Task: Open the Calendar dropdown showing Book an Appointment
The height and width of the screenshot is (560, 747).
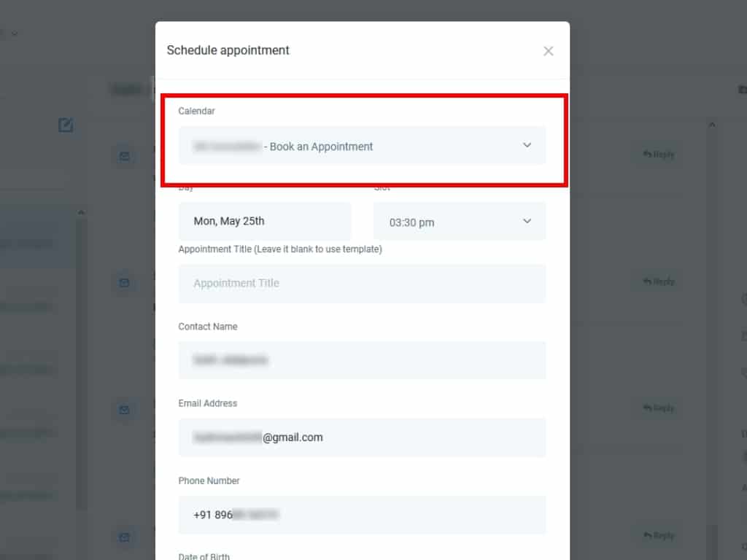Action: click(362, 146)
